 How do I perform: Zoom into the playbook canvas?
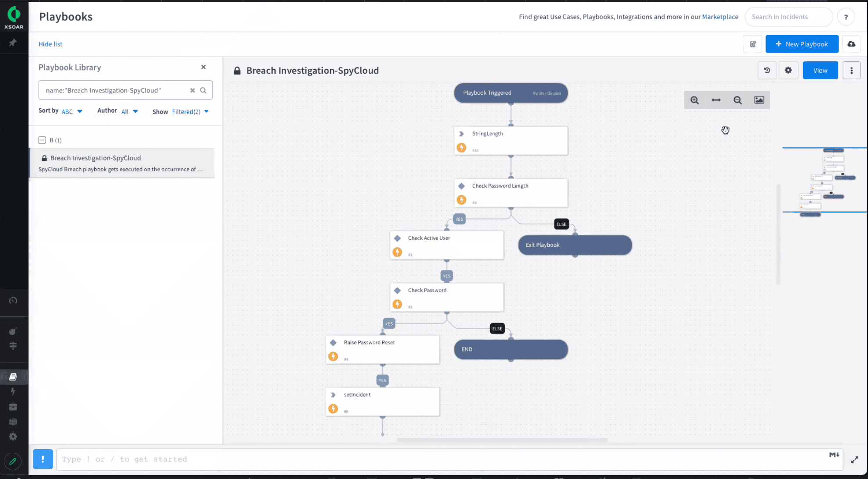coord(694,100)
